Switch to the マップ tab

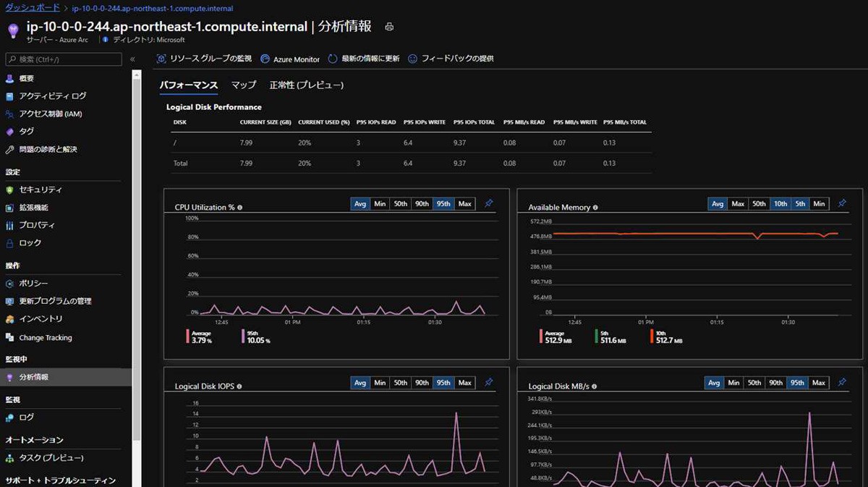click(244, 85)
